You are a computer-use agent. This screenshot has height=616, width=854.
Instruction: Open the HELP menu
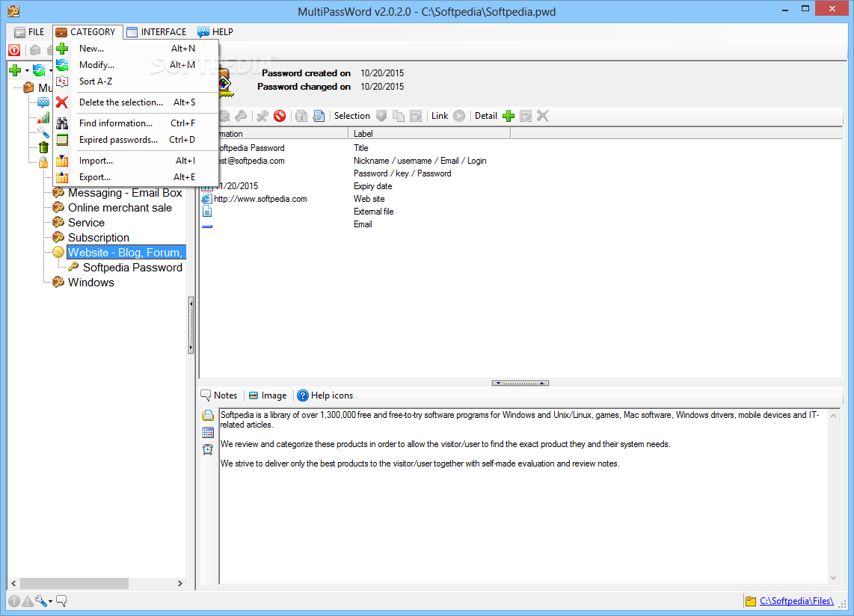[x=215, y=32]
